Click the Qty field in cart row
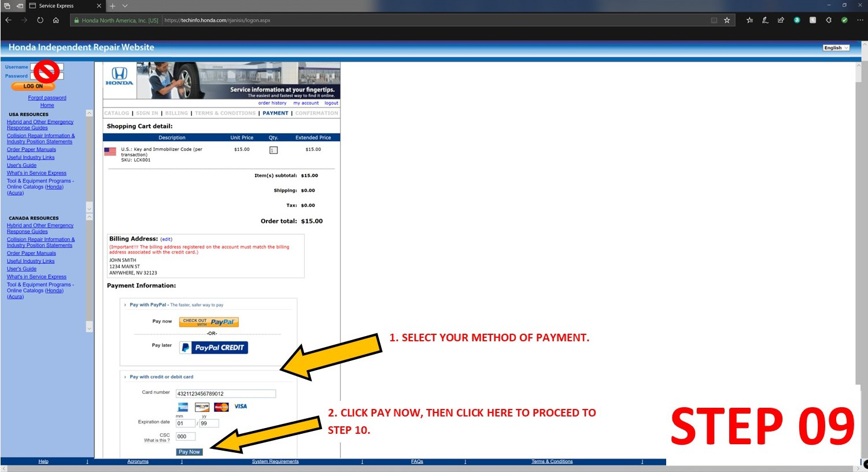This screenshot has height=472, width=868. coord(274,150)
